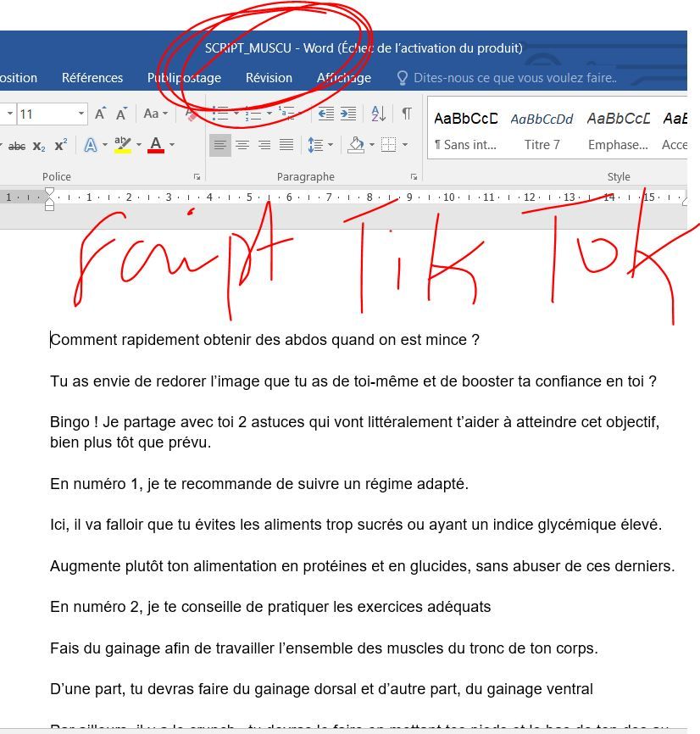
Task: Apply shading with the paint bucket icon
Action: click(x=356, y=145)
